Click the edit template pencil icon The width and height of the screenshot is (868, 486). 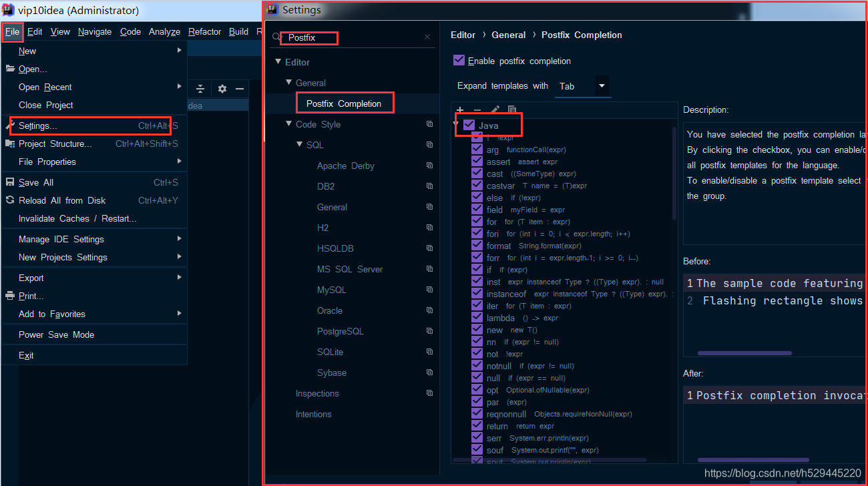point(495,109)
